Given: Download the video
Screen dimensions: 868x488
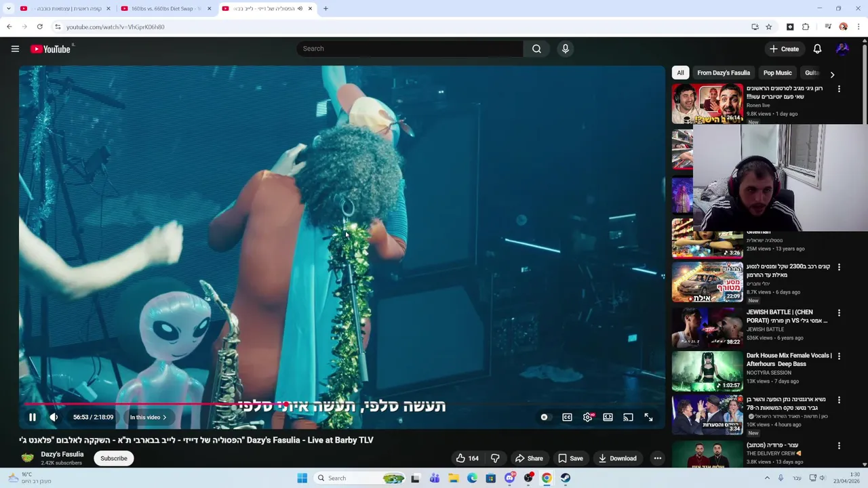Looking at the screenshot, I should [x=617, y=458].
